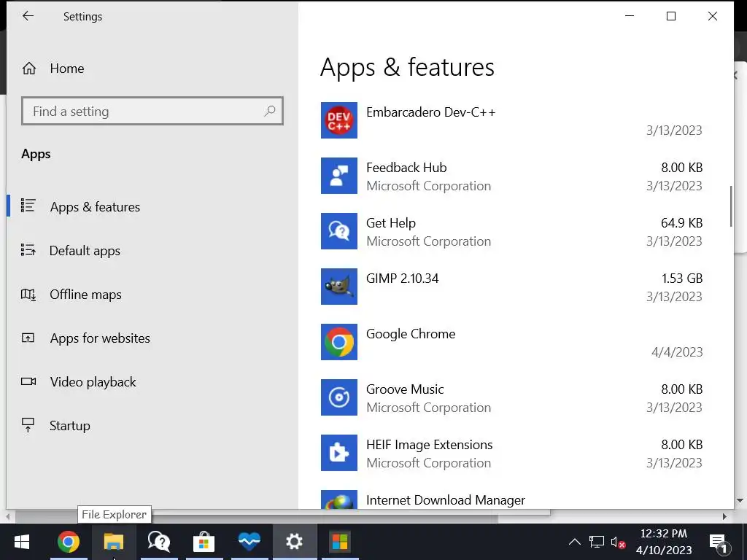Open the Windows Start menu
Viewport: 747px width, 560px height.
coord(22,542)
